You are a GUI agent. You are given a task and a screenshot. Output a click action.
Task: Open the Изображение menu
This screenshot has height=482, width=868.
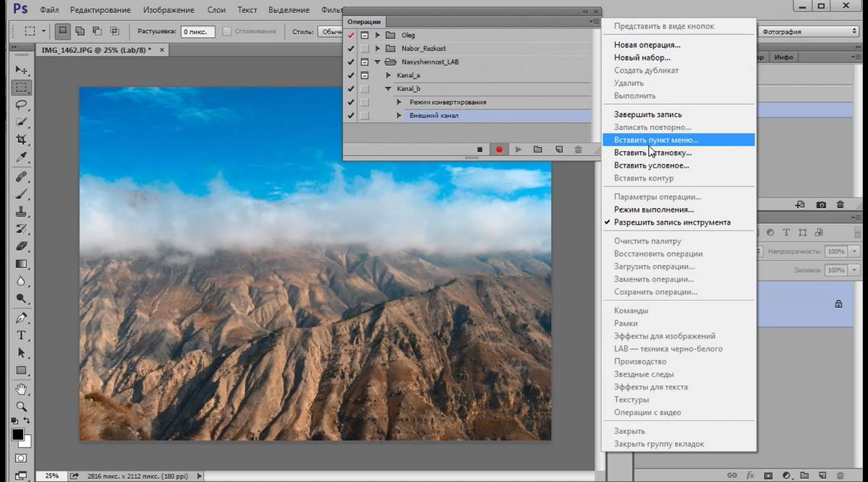click(x=169, y=10)
